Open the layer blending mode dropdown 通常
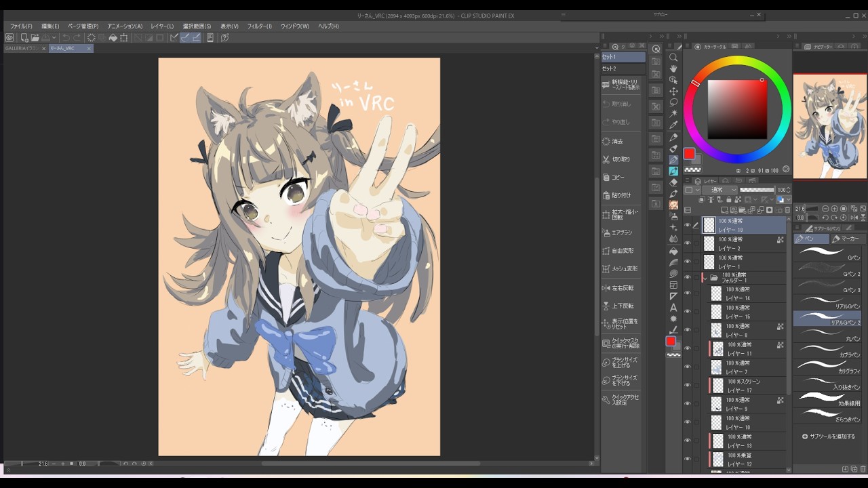 720,190
